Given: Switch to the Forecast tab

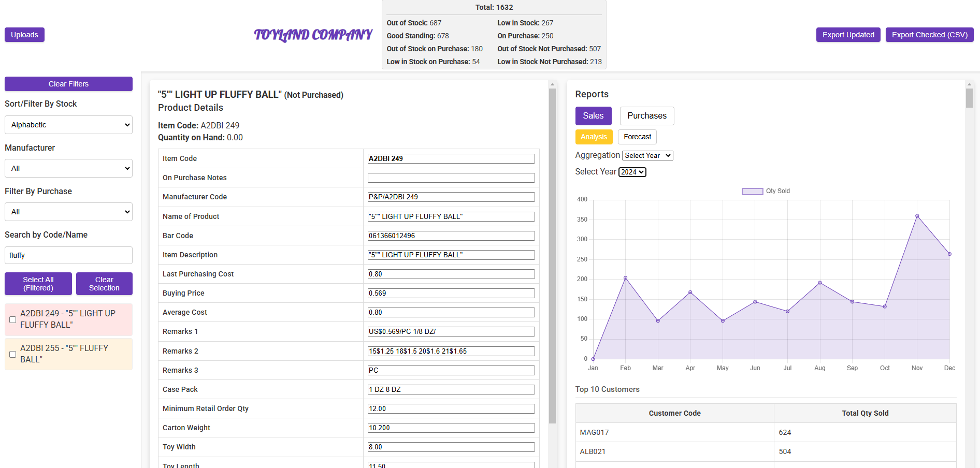Looking at the screenshot, I should (637, 137).
